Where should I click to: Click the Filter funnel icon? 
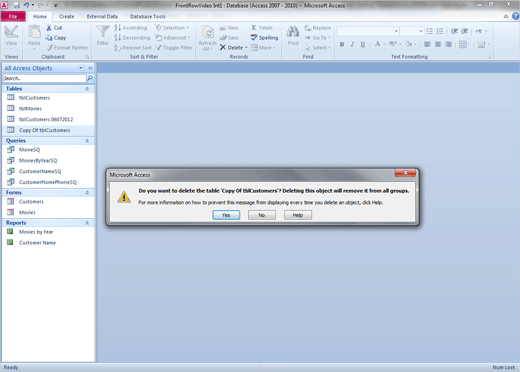[x=103, y=32]
